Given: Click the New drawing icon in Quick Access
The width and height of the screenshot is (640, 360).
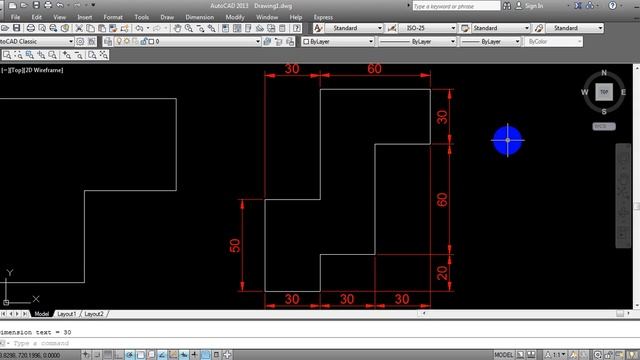Looking at the screenshot, I should 13,5.
